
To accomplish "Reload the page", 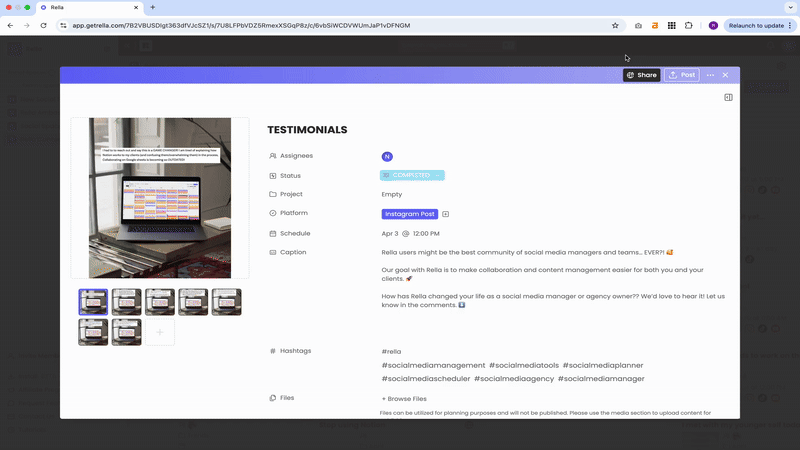I will pos(43,26).
